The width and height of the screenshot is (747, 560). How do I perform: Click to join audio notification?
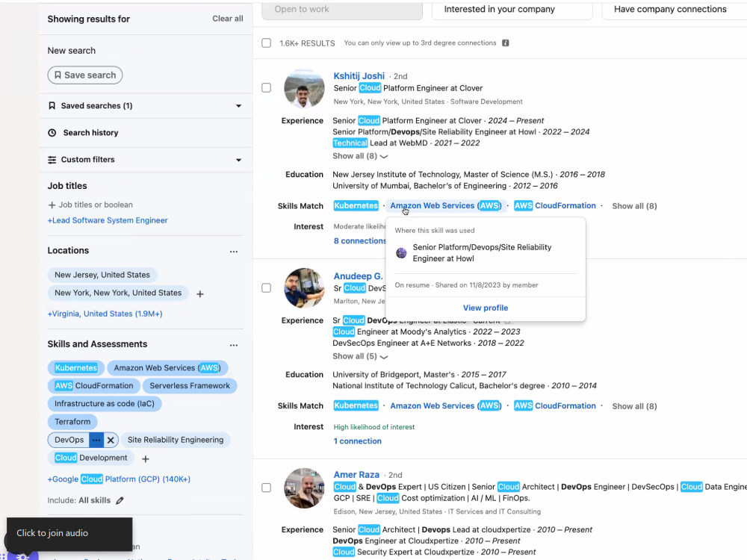[69, 533]
